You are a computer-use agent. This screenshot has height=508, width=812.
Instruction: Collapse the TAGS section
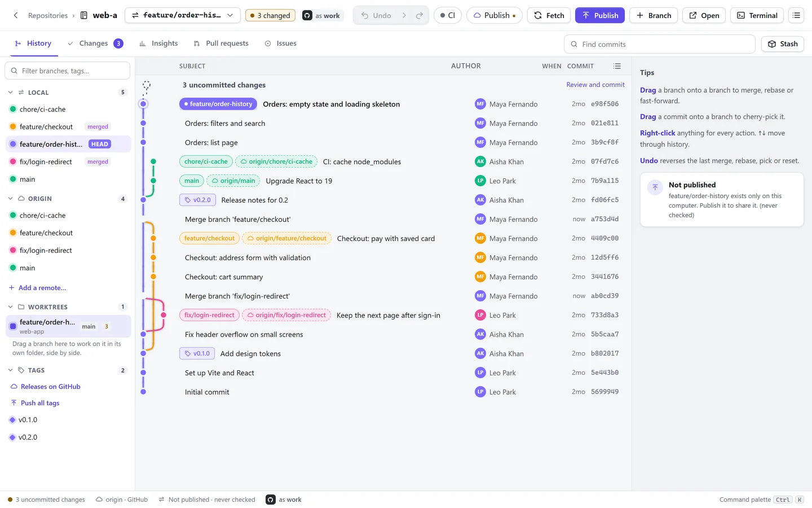(x=10, y=370)
